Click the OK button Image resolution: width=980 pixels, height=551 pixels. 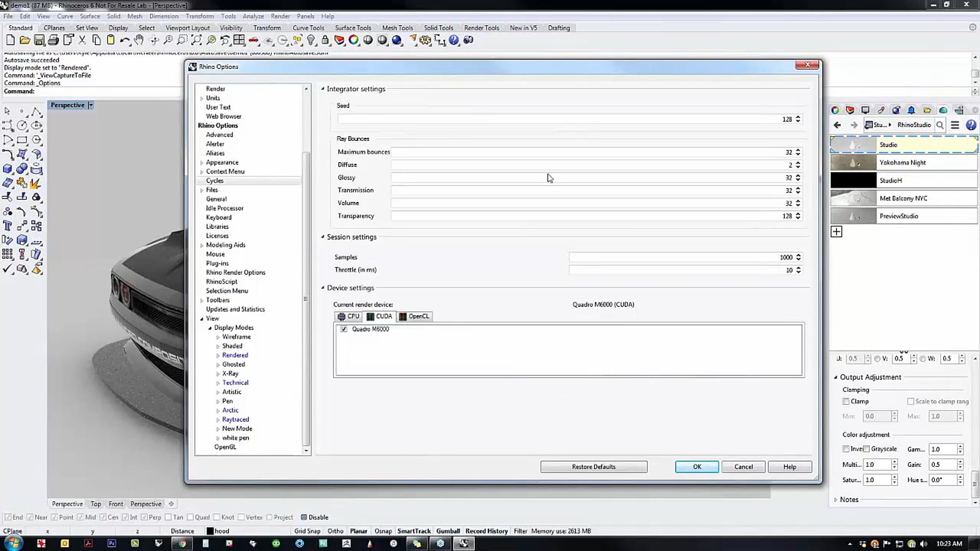pos(697,467)
